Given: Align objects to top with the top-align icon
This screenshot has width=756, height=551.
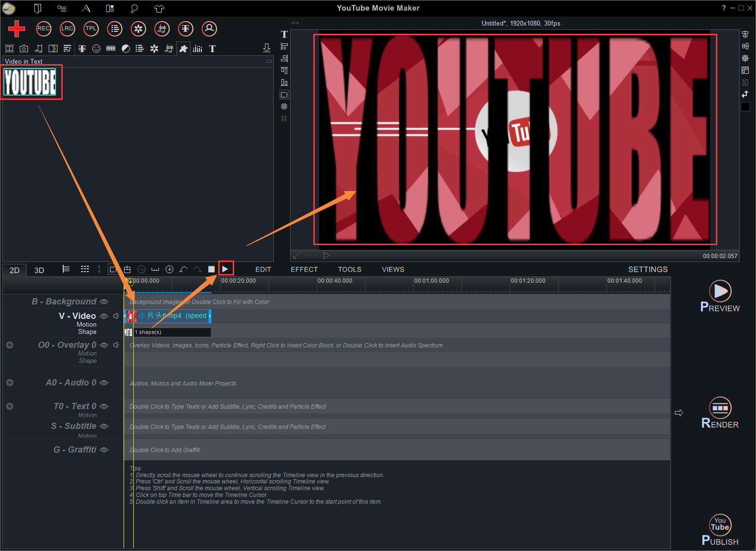Looking at the screenshot, I should tap(284, 70).
